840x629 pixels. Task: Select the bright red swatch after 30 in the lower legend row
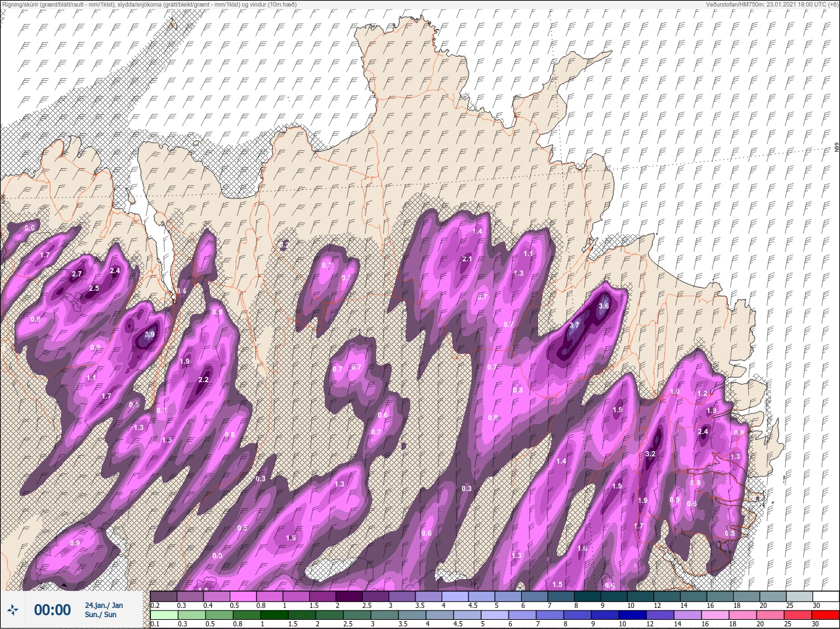[826, 615]
